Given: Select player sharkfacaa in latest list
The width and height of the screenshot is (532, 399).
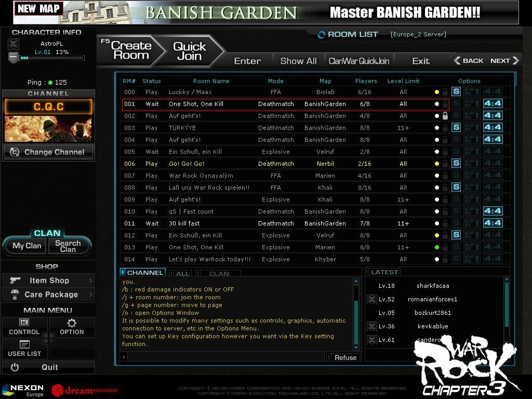Looking at the screenshot, I should click(x=433, y=286).
